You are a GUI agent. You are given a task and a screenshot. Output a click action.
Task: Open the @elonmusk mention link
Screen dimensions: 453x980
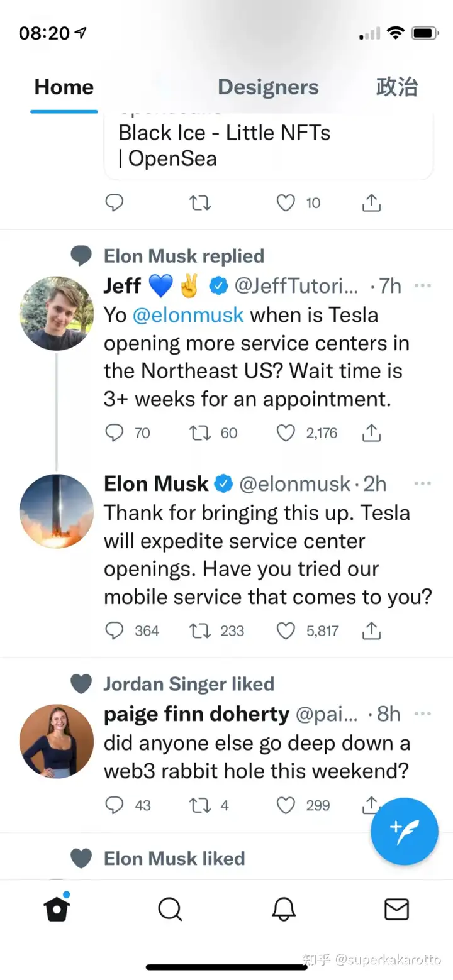tap(188, 314)
